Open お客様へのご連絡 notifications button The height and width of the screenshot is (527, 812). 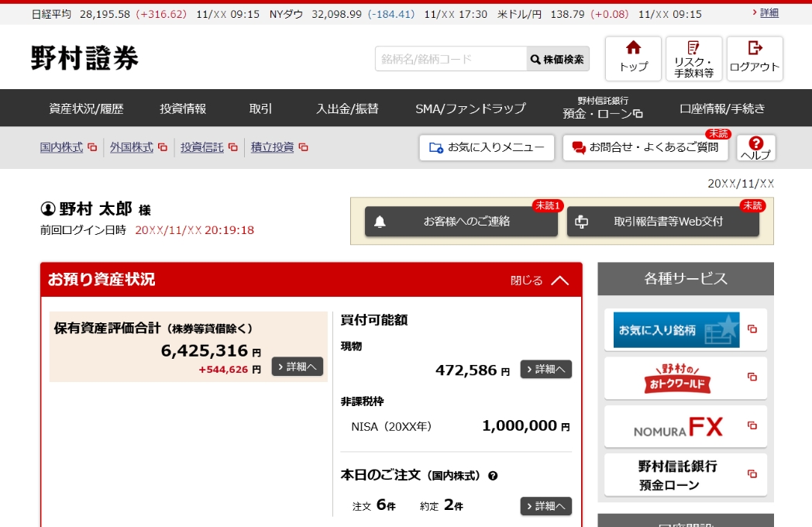(461, 222)
